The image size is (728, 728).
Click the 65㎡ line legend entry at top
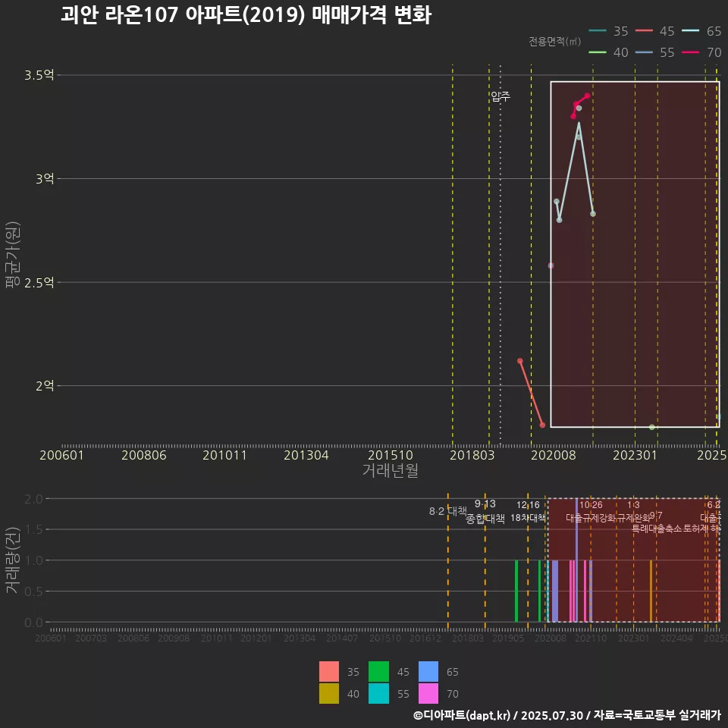pyautogui.click(x=701, y=31)
